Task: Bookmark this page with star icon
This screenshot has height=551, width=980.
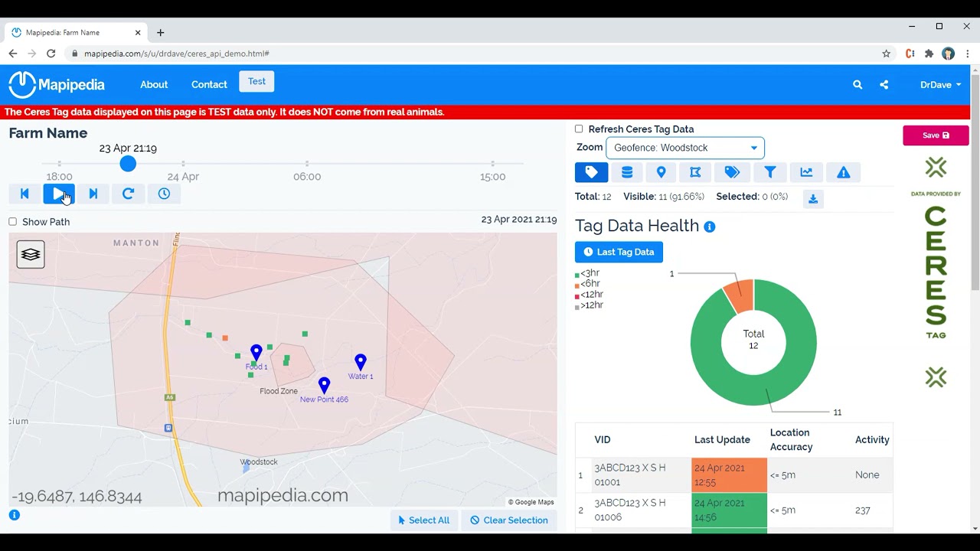Action: point(887,54)
